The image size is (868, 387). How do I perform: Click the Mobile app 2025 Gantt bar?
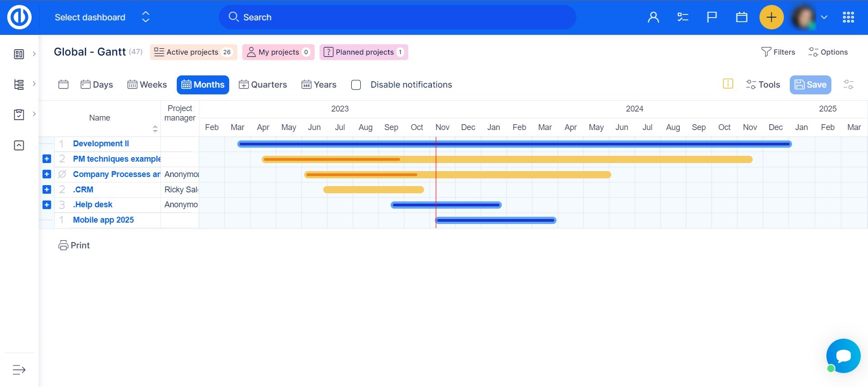[x=495, y=220]
